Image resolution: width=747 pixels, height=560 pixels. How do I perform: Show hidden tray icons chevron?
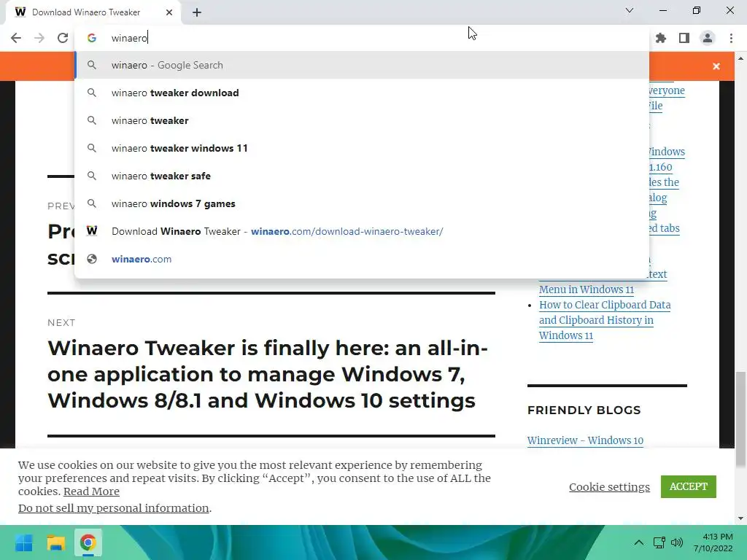639,542
